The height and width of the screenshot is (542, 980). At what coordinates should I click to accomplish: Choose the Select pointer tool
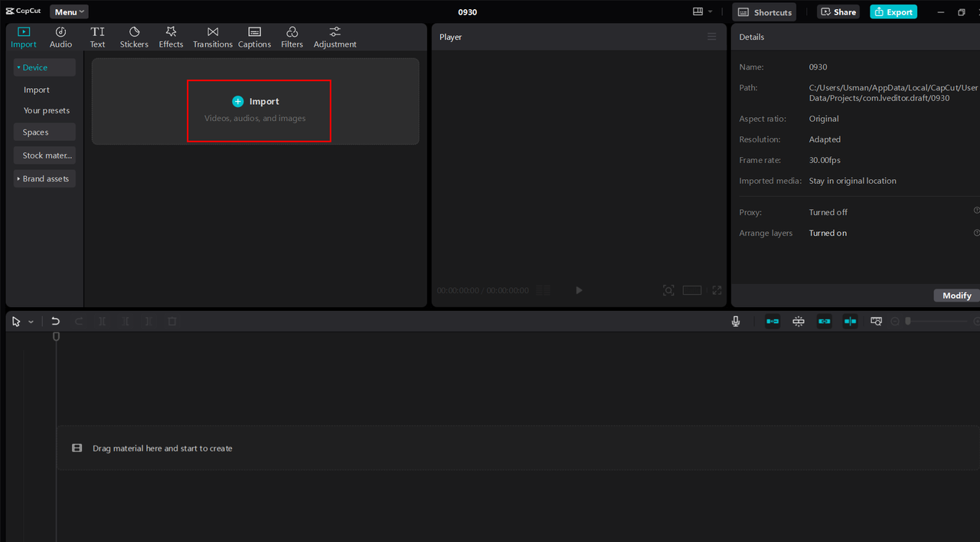tap(16, 322)
